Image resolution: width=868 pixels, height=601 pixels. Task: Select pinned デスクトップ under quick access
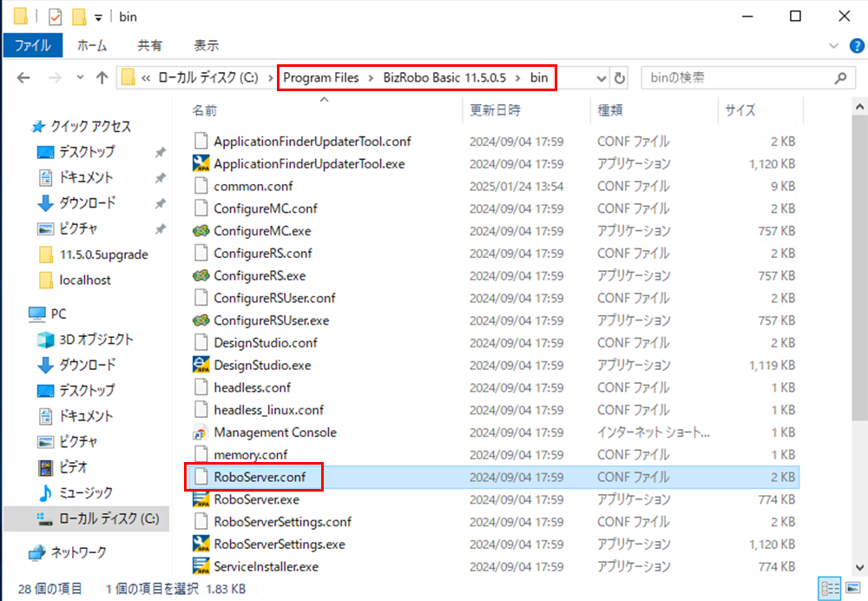coord(76,152)
